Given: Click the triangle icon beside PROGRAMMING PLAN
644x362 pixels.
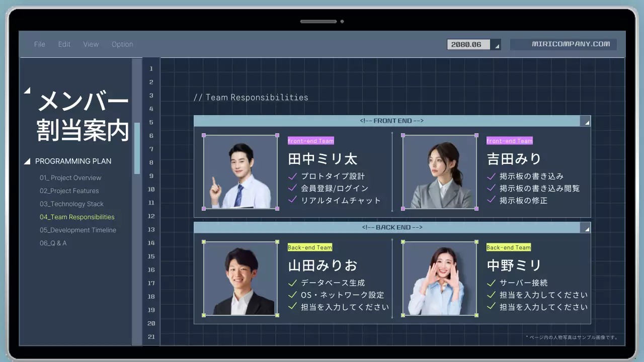Looking at the screenshot, I should (x=28, y=161).
